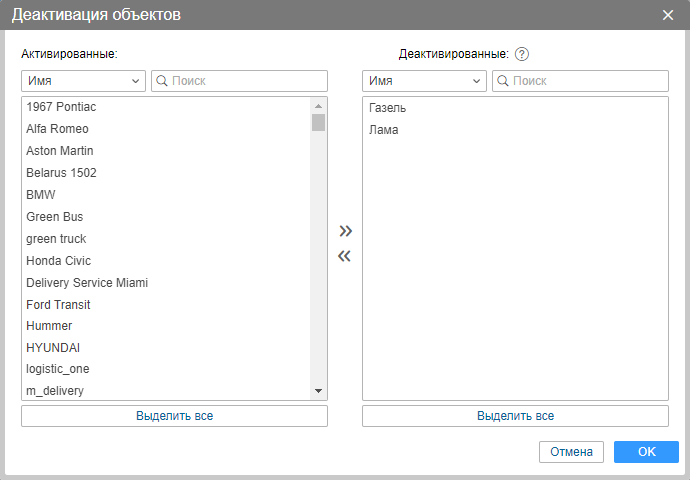Click the help question mark icon
Viewport: 690px width, 480px height.
pyautogui.click(x=521, y=54)
